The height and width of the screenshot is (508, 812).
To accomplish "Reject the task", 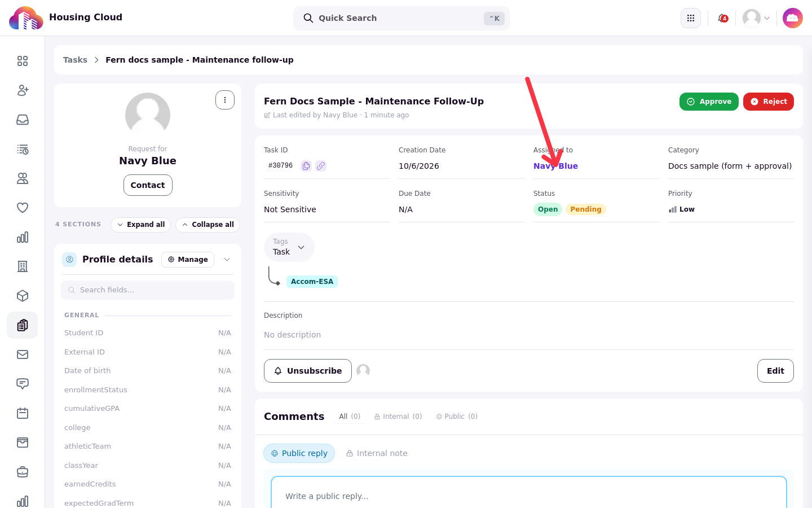I will [x=769, y=102].
